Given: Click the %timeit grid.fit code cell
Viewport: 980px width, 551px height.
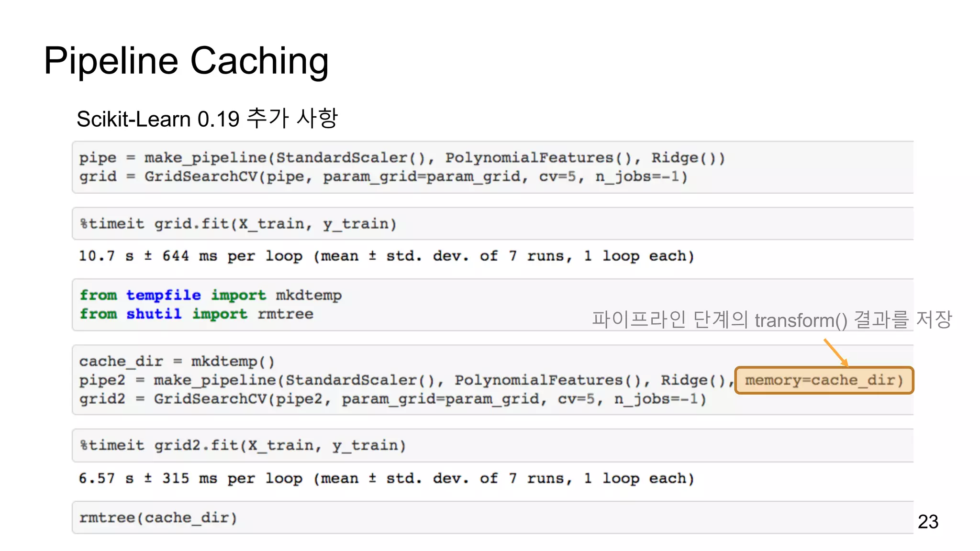Looking at the screenshot, I should 238,224.
